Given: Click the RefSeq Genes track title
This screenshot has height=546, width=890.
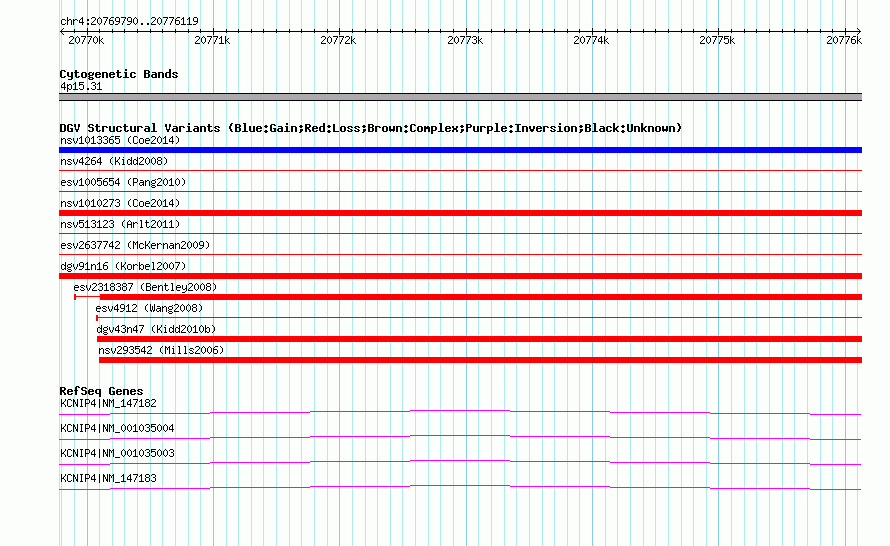Looking at the screenshot, I should (x=101, y=391).
